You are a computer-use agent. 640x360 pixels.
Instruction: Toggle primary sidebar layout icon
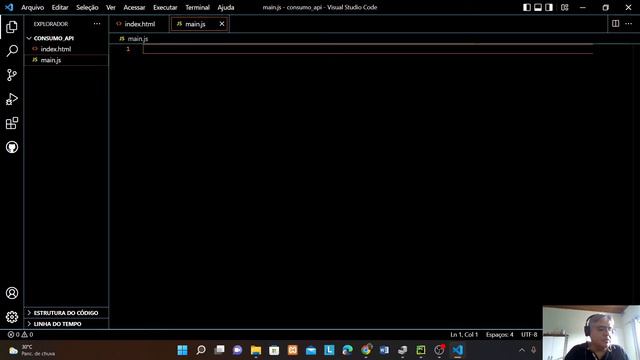[x=527, y=7]
